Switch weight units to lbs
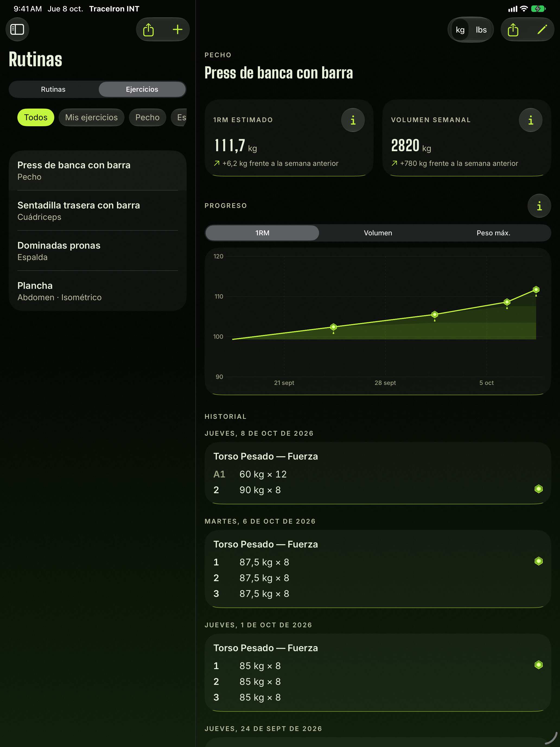 pos(481,30)
